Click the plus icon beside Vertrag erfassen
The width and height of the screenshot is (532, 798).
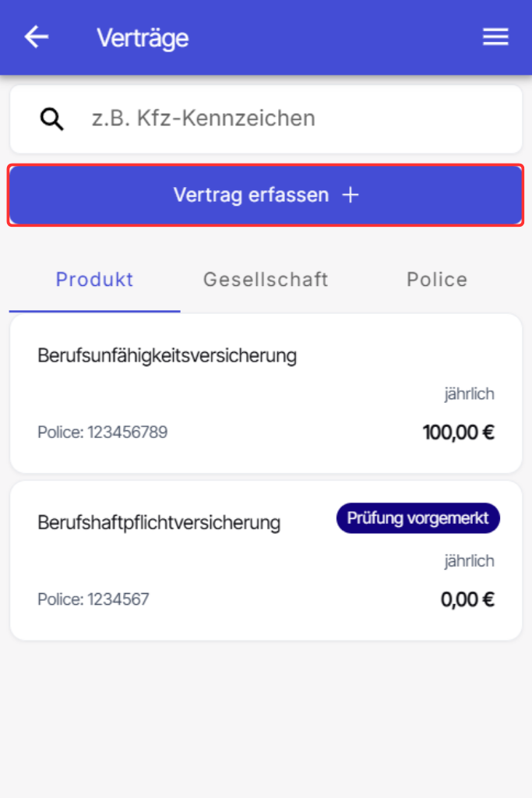351,195
